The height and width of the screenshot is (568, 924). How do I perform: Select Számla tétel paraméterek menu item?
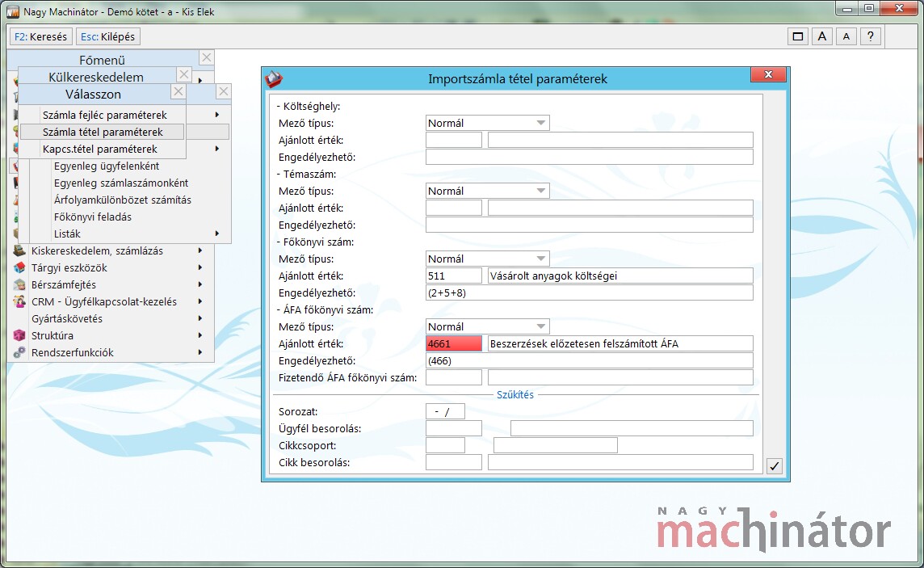click(x=103, y=132)
